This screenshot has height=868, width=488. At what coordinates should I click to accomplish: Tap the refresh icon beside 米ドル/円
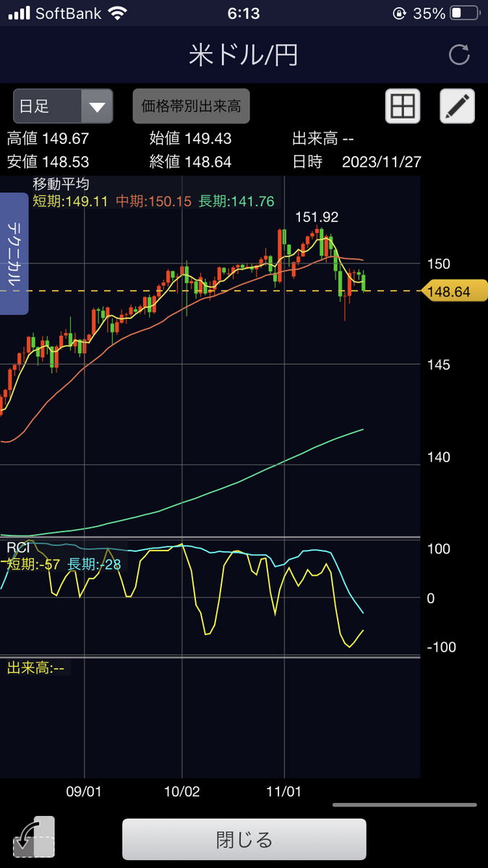click(x=459, y=55)
